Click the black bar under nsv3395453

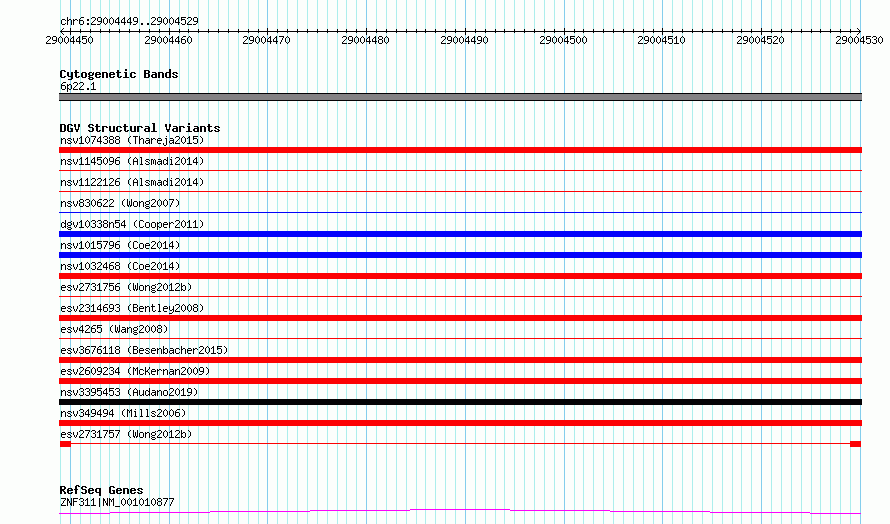(x=460, y=402)
